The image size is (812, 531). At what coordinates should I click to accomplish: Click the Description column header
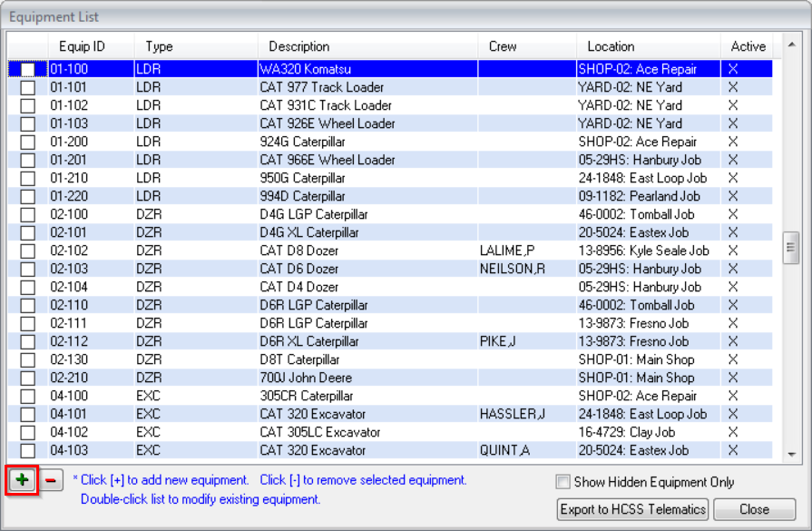(x=299, y=46)
